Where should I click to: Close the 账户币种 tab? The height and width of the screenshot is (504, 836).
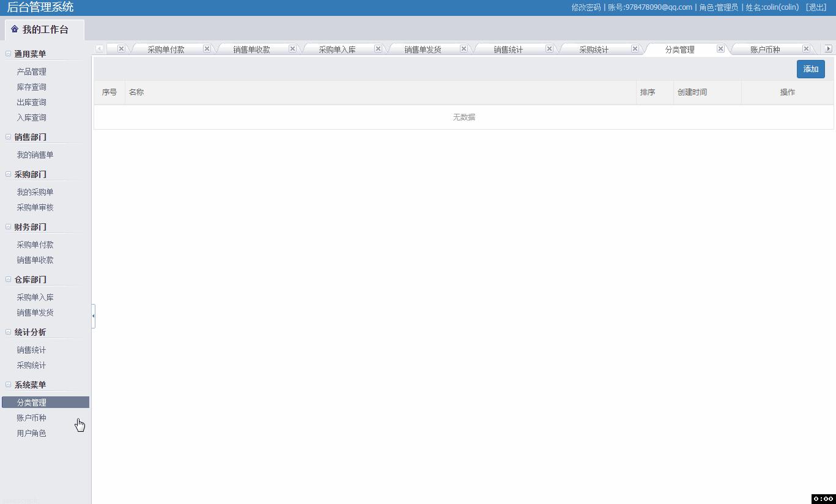[x=806, y=48]
